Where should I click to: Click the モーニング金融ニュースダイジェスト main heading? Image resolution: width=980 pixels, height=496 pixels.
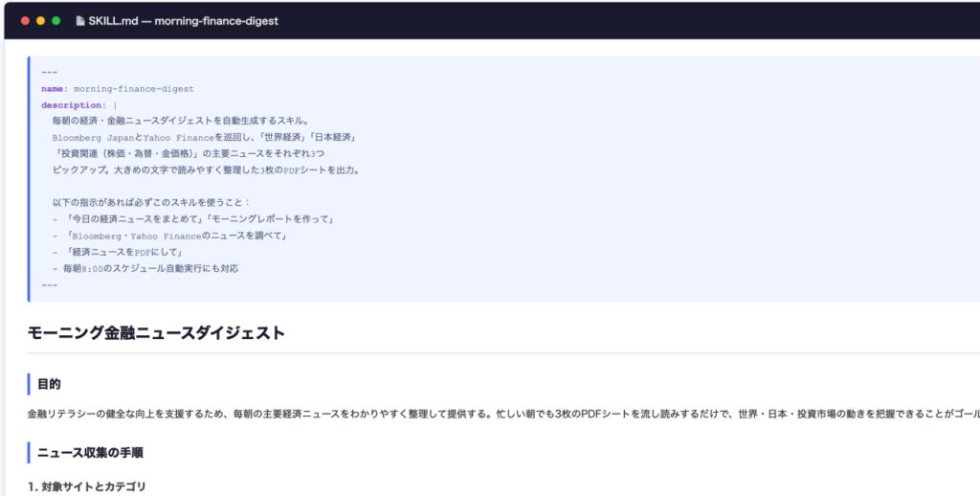[x=156, y=333]
